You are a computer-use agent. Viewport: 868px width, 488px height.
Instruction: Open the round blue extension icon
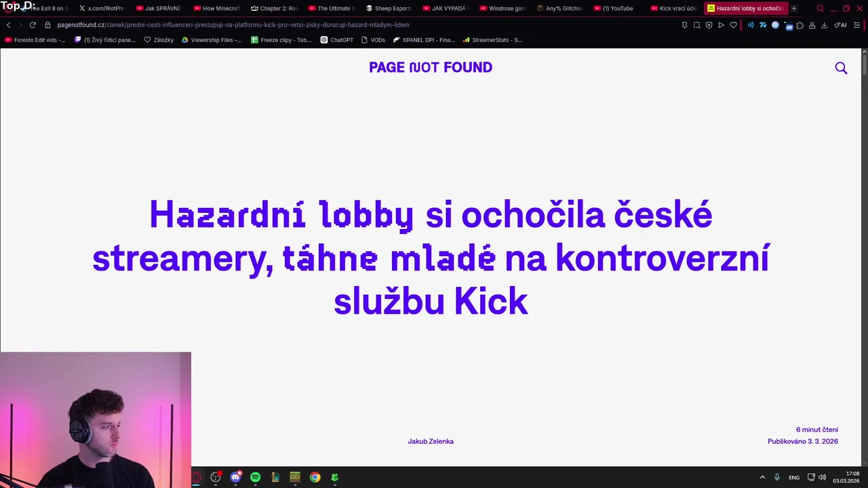775,25
